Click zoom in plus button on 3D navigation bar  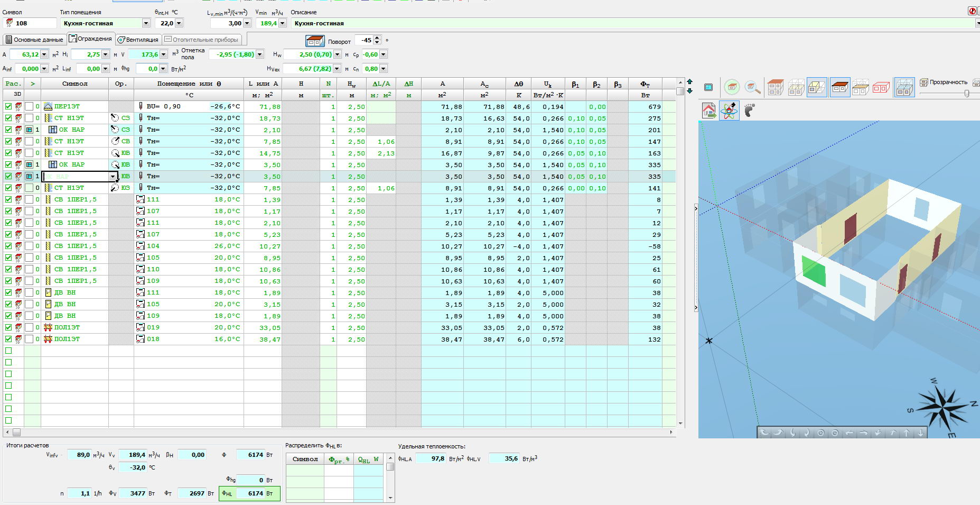point(820,433)
